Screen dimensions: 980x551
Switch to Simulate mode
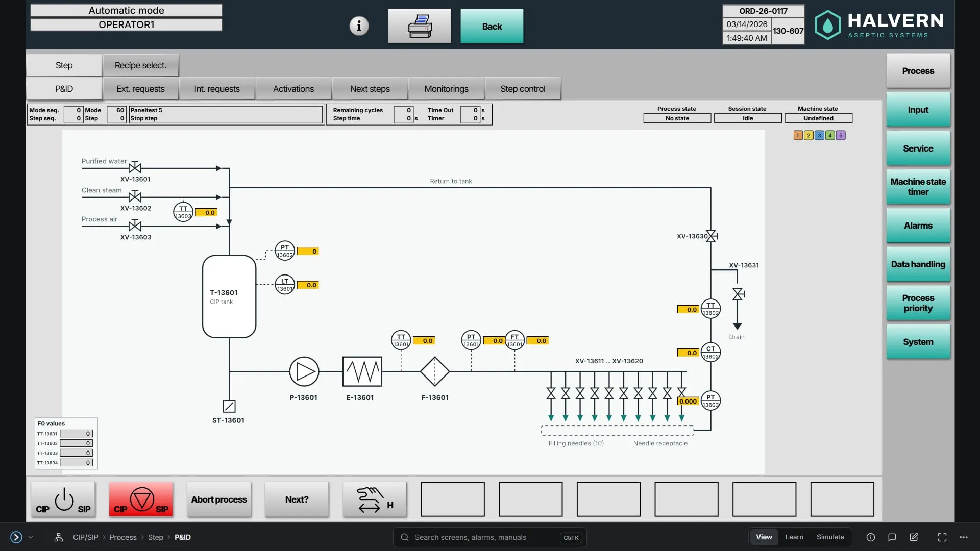[x=830, y=537]
